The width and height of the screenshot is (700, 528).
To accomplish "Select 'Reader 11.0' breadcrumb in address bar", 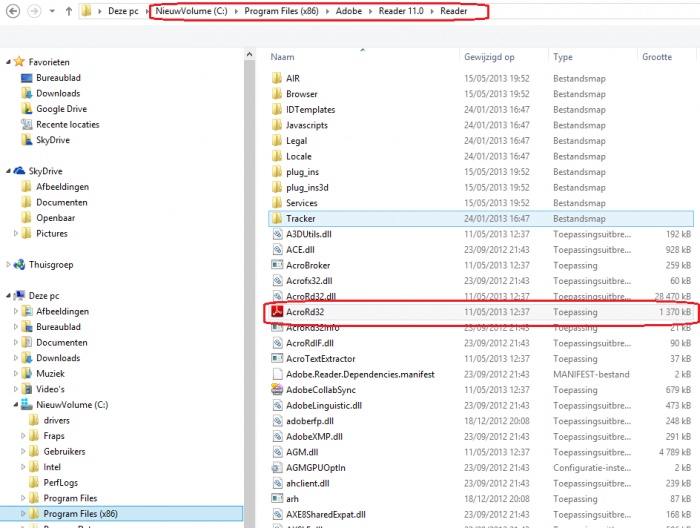I will pyautogui.click(x=401, y=11).
